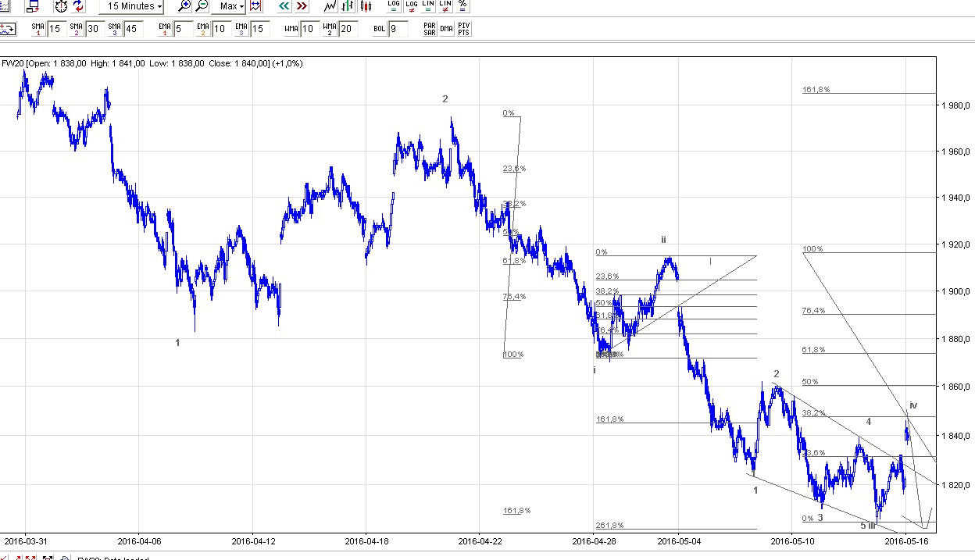Image resolution: width=975 pixels, height=560 pixels.
Task: Click the 2016-04-12 date axis label
Action: (252, 540)
